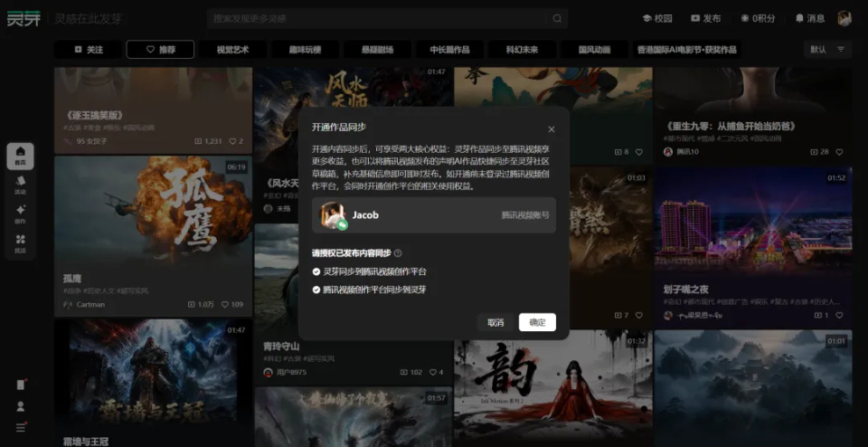Click the heart icon beside view count 8
The height and width of the screenshot is (447, 868).
[x=639, y=152]
